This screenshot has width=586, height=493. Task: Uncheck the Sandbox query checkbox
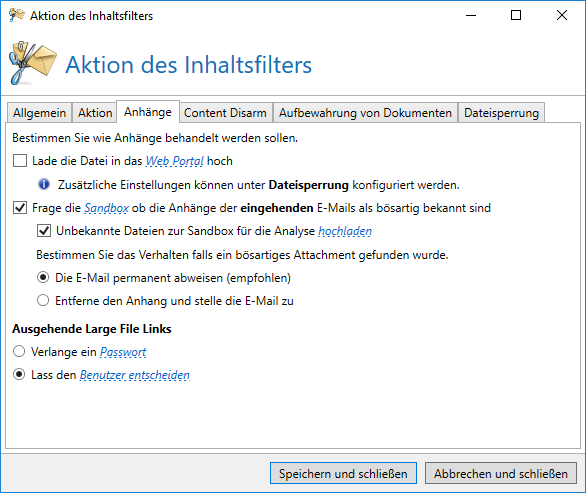20,207
